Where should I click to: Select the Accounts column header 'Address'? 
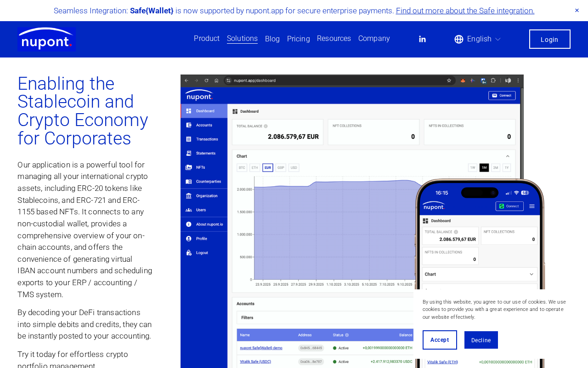tap(305, 335)
